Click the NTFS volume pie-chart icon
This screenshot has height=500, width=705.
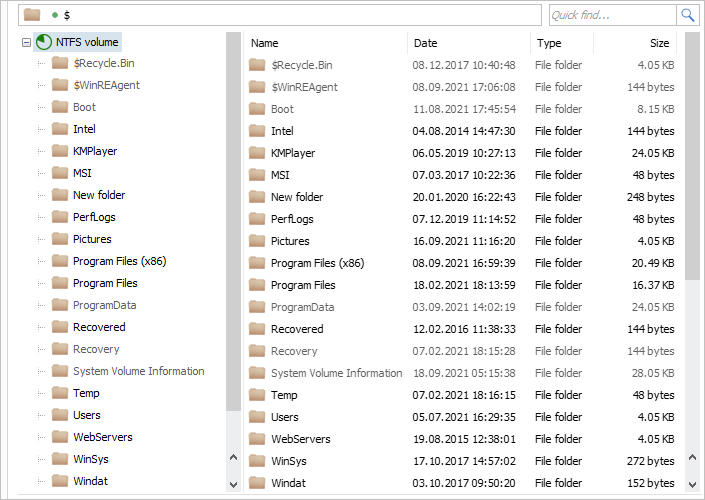[x=44, y=42]
